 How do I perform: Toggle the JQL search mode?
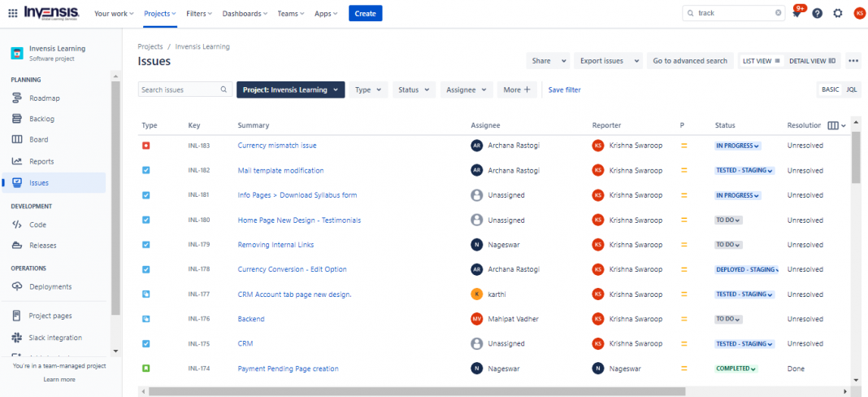[x=851, y=89]
